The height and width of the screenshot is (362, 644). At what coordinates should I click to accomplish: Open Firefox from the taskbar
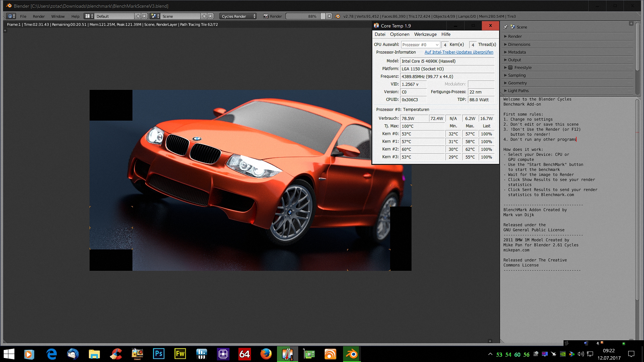coord(266,354)
